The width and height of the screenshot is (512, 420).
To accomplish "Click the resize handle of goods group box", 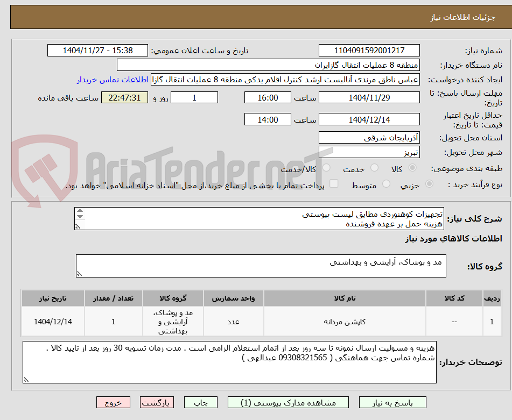I will pos(79,274).
